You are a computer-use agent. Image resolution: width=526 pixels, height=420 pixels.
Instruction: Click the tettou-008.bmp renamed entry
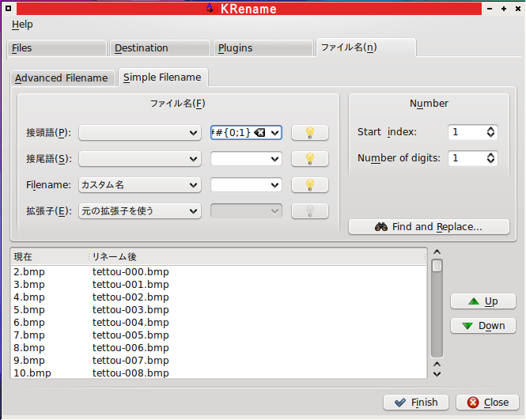tap(131, 373)
